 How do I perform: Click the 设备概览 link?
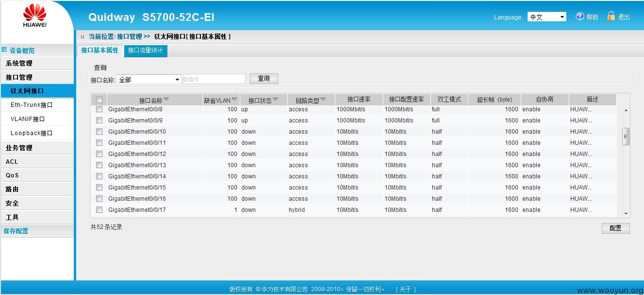(x=22, y=51)
